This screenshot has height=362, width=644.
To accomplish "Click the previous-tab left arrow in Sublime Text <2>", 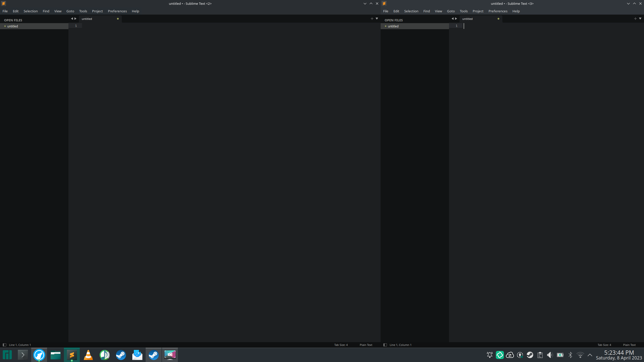I will coord(72,19).
